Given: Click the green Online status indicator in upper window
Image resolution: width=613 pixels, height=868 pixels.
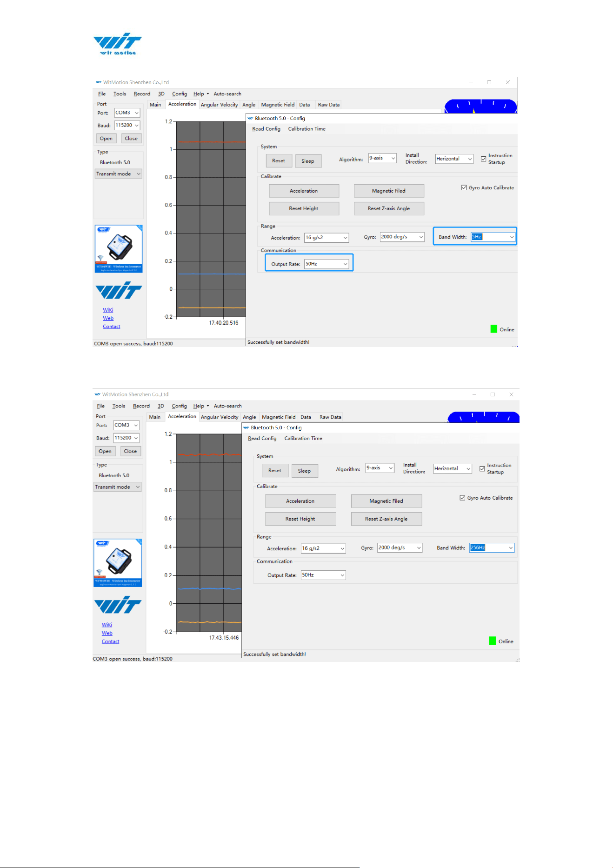Looking at the screenshot, I should pyautogui.click(x=494, y=329).
